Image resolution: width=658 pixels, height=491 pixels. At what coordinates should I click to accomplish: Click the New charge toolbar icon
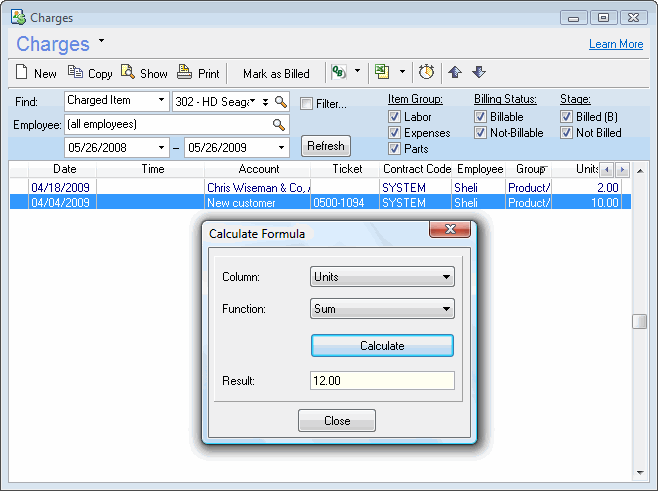pos(23,73)
